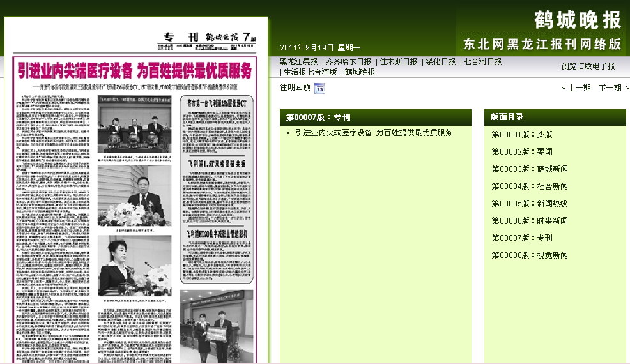Click the photo of woman at the podium
This screenshot has height=364, width=630.
click(135, 266)
